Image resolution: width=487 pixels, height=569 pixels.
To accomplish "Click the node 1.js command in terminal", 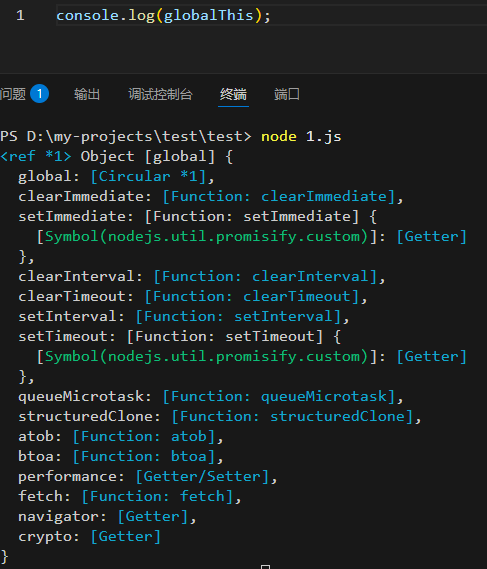I will [301, 136].
